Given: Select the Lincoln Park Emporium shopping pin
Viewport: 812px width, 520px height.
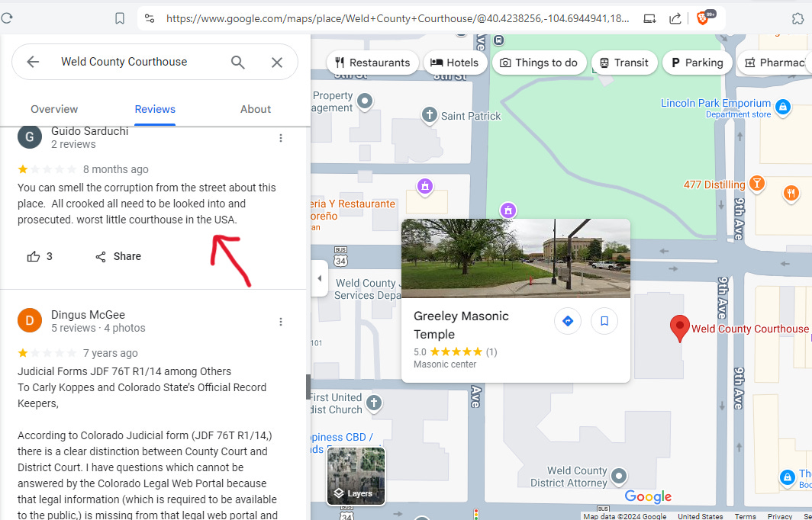Looking at the screenshot, I should click(x=783, y=108).
